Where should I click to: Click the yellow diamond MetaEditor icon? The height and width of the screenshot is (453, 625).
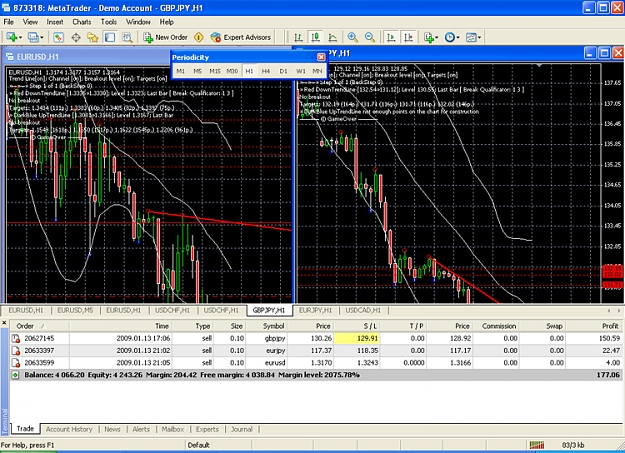198,37
